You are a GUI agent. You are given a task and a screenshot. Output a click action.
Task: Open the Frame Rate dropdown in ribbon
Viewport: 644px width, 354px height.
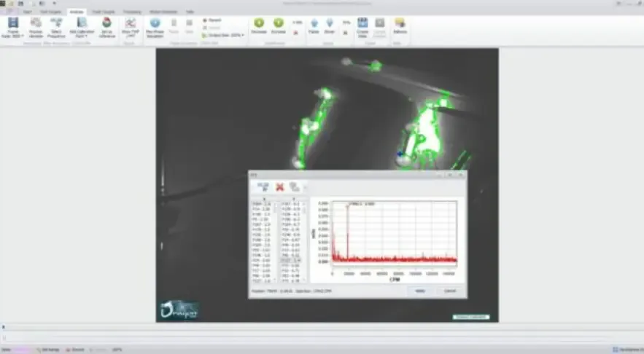click(x=12, y=28)
